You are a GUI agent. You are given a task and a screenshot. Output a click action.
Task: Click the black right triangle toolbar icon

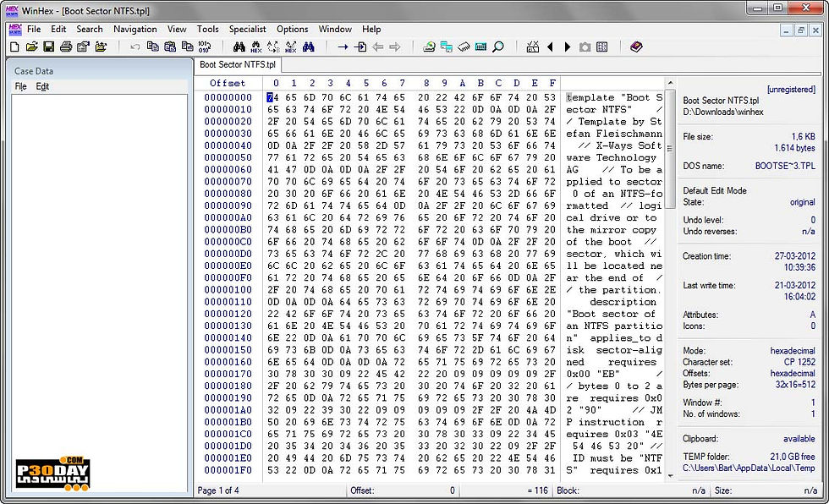(x=568, y=47)
